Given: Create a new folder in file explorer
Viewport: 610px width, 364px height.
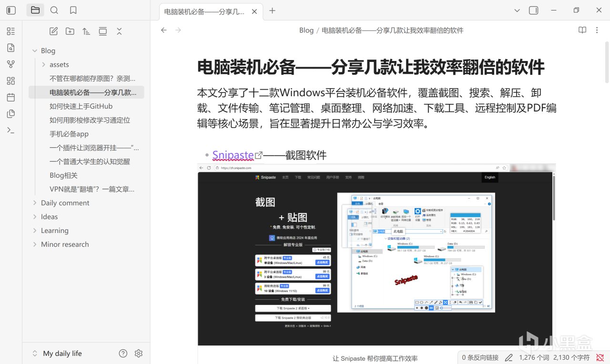Looking at the screenshot, I should (70, 31).
